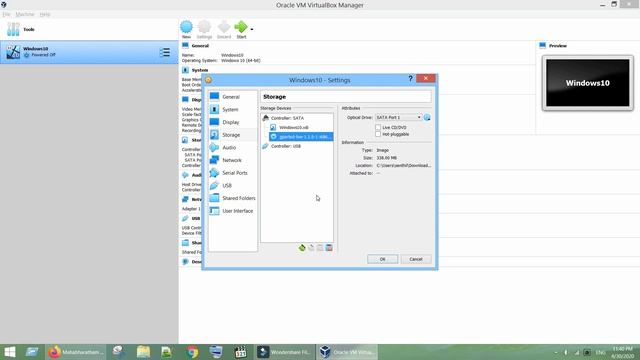Click the Shared Folders category icon
This screenshot has height=360, width=640.
214,198
